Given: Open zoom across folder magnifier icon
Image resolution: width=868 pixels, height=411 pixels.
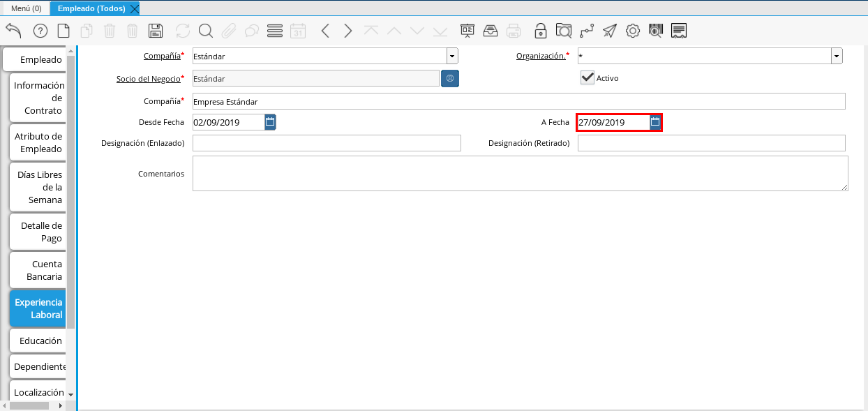Looking at the screenshot, I should (564, 31).
